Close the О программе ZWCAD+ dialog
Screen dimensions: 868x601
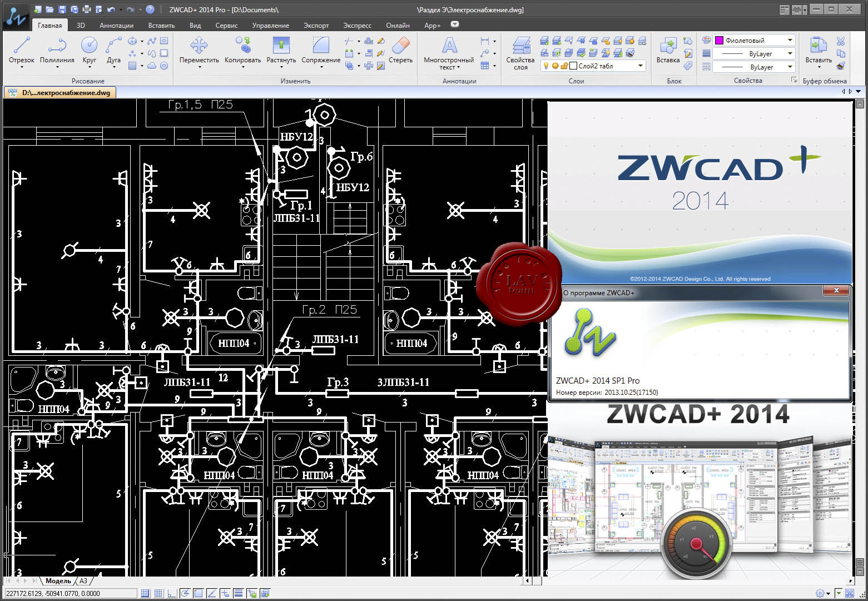[x=836, y=291]
